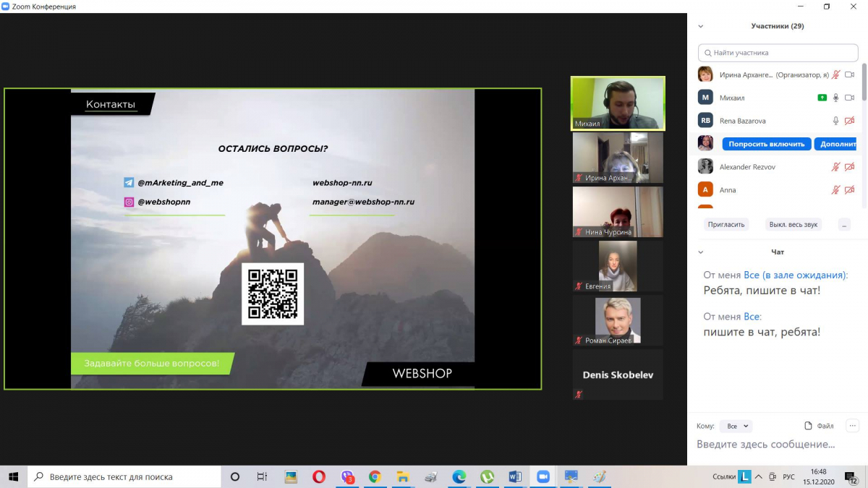
Task: Click the Пригласить button
Action: point(726,224)
